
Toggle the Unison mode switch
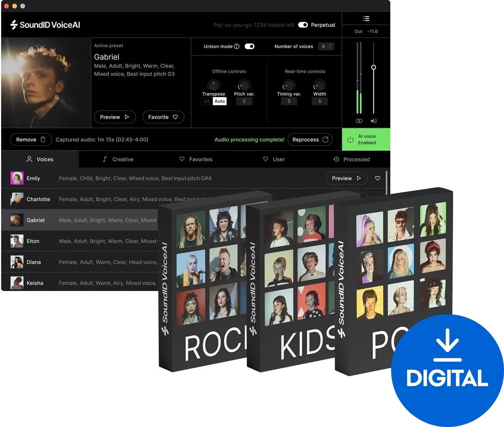click(x=249, y=46)
